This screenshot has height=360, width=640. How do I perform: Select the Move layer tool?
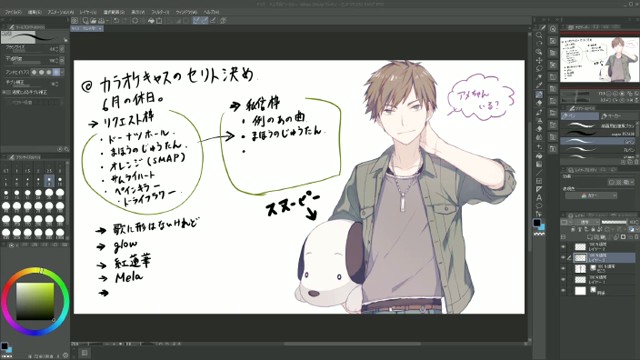click(x=539, y=60)
